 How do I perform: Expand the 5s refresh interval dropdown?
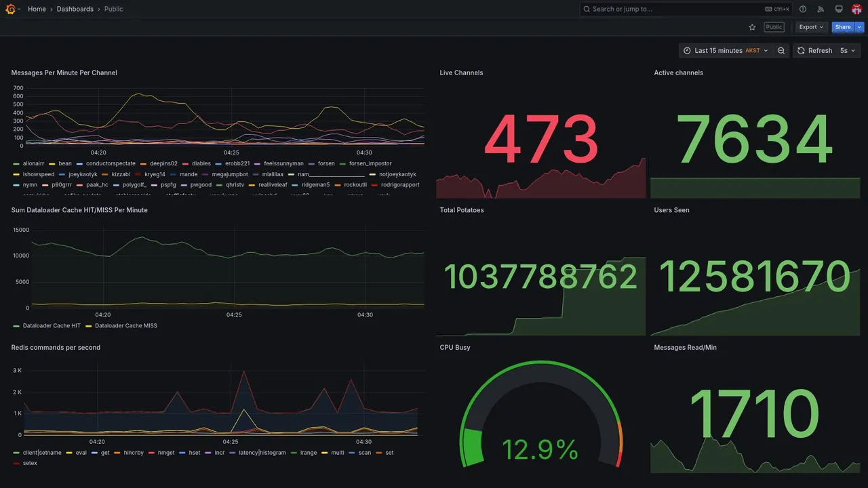[848, 51]
